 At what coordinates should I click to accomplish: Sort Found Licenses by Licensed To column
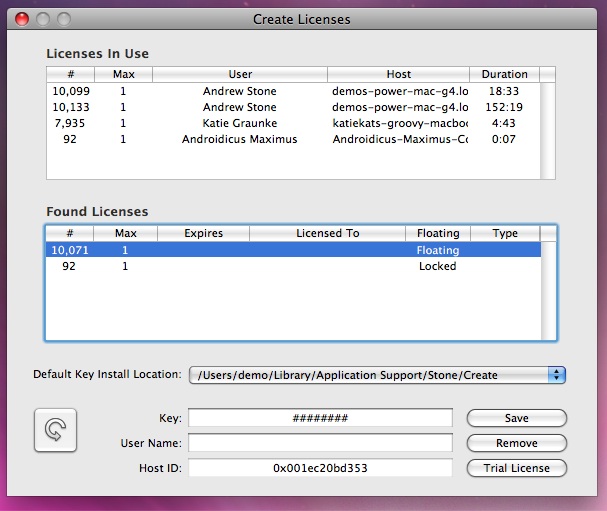328,233
